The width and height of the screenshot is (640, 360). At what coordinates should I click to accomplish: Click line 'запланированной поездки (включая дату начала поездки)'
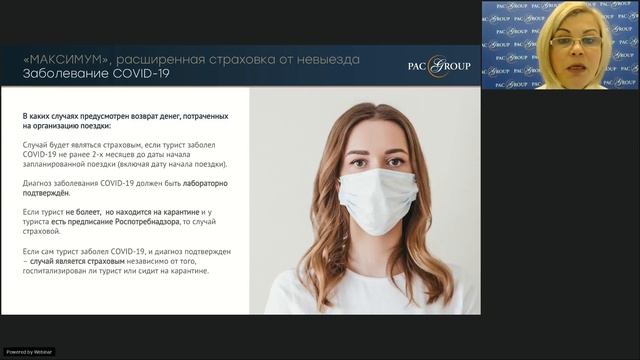pos(125,164)
